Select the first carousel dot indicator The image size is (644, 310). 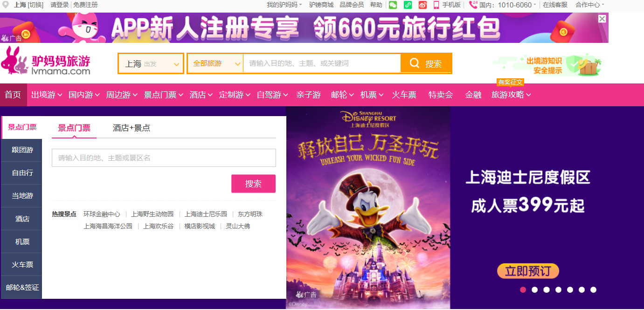[523, 290]
